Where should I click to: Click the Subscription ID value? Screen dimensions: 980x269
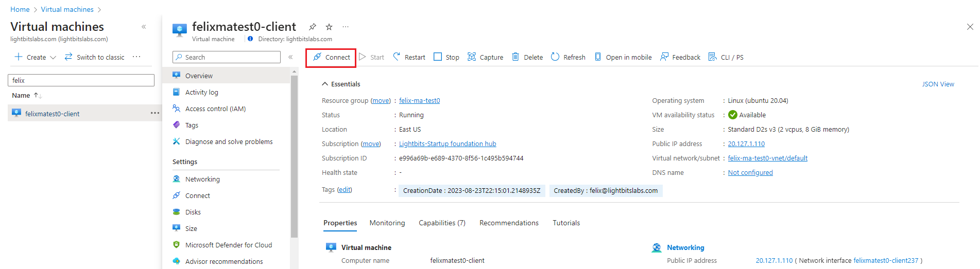[461, 158]
